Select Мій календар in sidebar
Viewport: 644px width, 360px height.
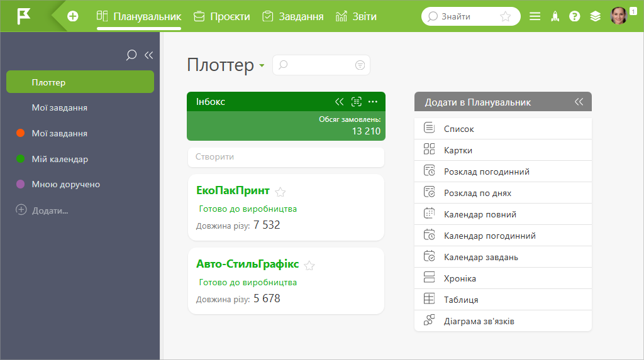click(x=60, y=159)
